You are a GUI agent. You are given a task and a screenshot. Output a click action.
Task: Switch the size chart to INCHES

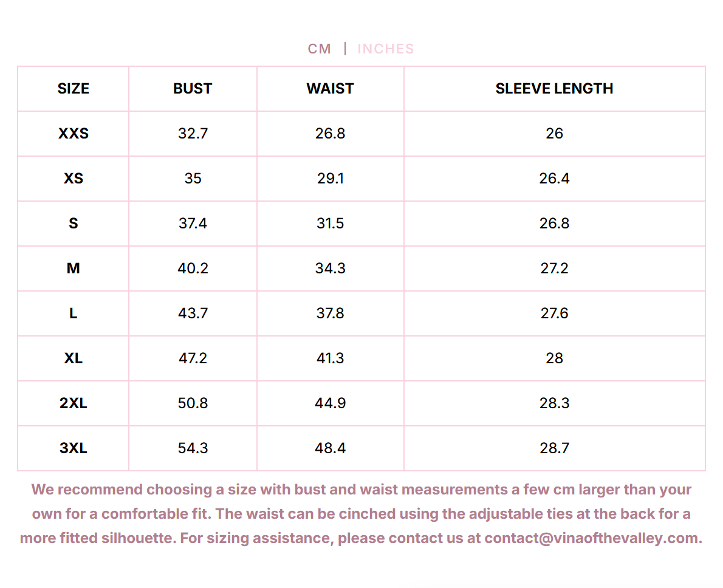385,49
